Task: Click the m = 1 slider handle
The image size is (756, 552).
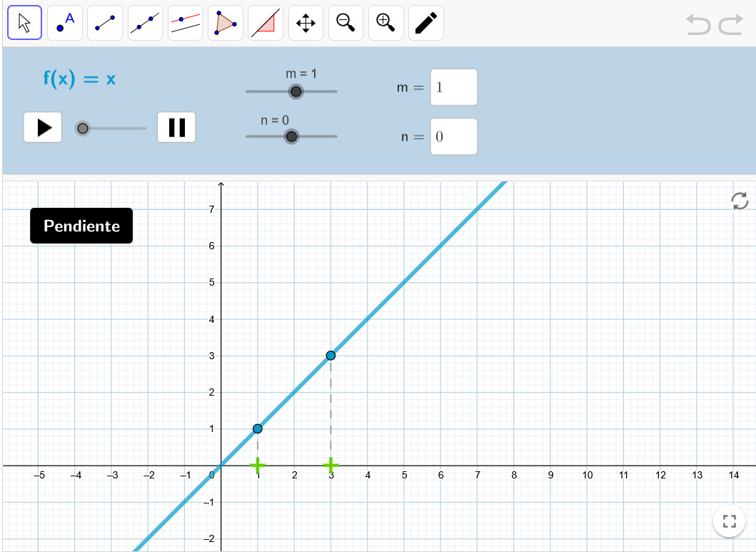Action: click(296, 91)
